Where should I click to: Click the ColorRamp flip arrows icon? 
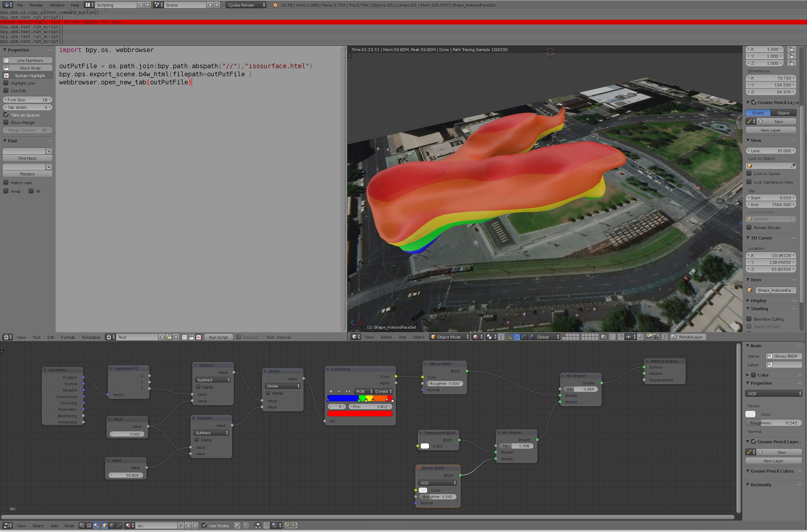348,391
